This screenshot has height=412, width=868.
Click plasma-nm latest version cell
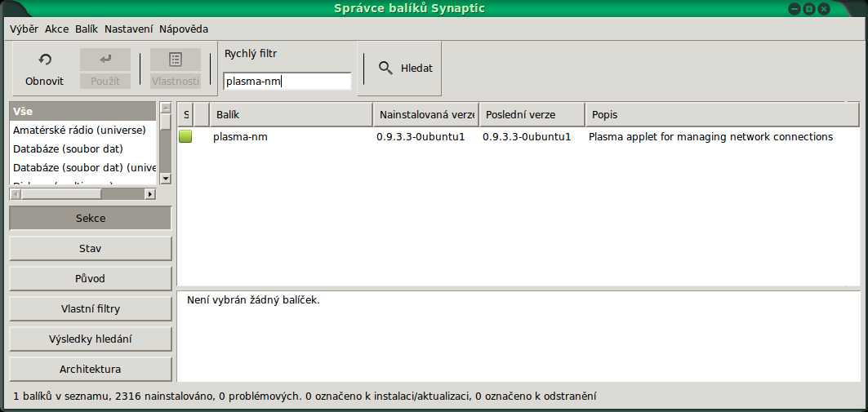pyautogui.click(x=527, y=136)
